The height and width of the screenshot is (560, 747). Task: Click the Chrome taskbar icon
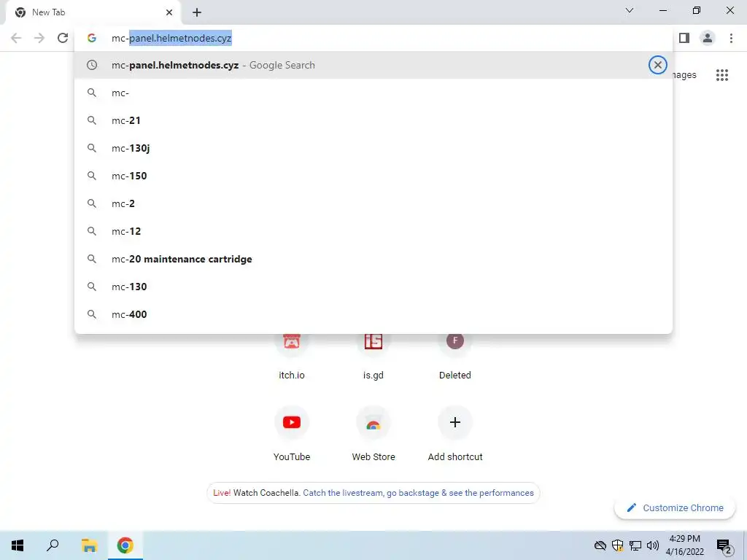[125, 545]
